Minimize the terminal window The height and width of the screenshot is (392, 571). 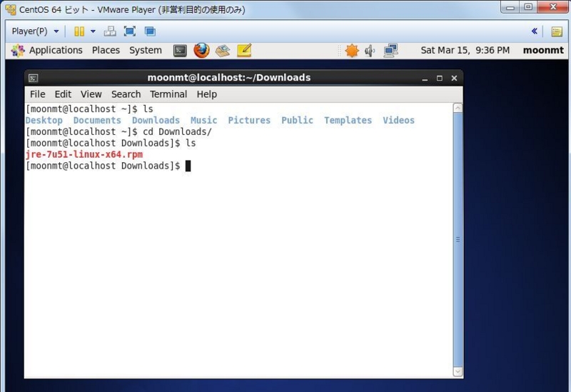pyautogui.click(x=425, y=79)
